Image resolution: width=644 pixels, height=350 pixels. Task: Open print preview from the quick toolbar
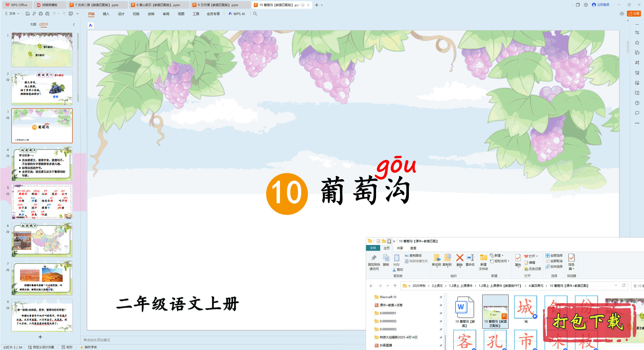(x=47, y=14)
